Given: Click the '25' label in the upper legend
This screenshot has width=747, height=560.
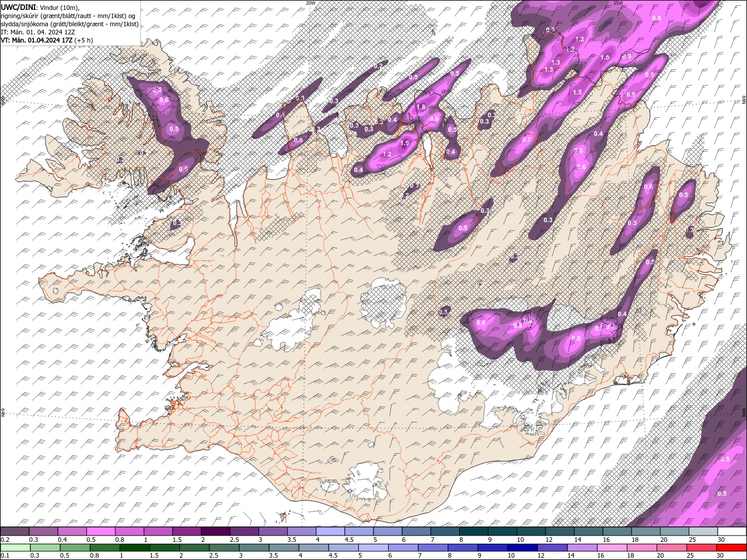Looking at the screenshot, I should pos(693,540).
